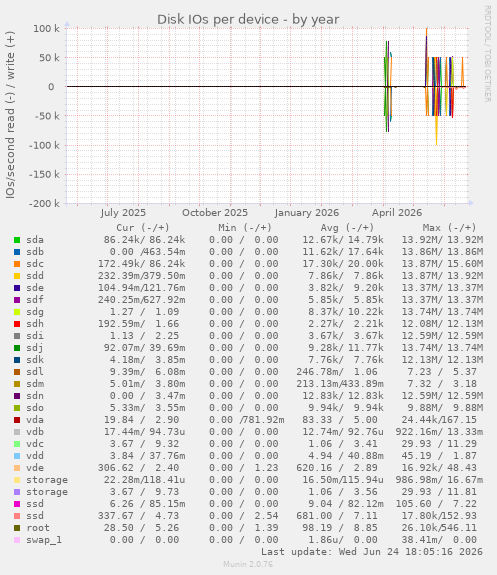Click the 'April 2026' x-axis label
497x575 pixels.
click(x=397, y=213)
